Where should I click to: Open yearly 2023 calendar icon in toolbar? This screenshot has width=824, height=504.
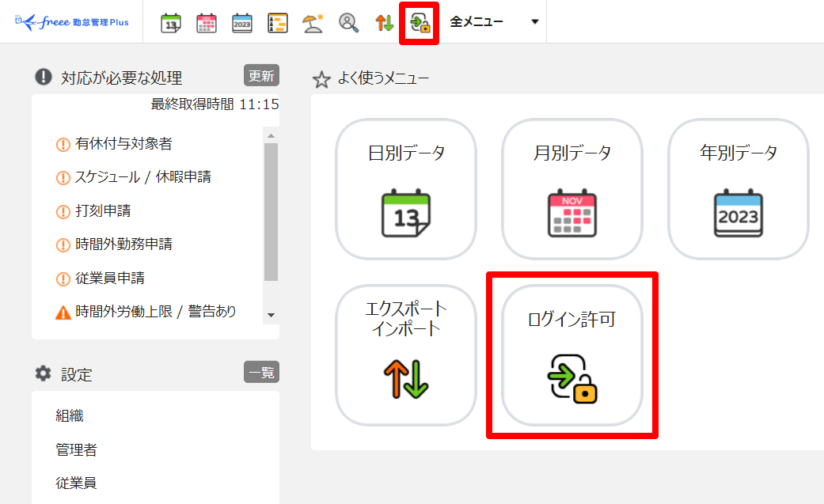[x=241, y=23]
